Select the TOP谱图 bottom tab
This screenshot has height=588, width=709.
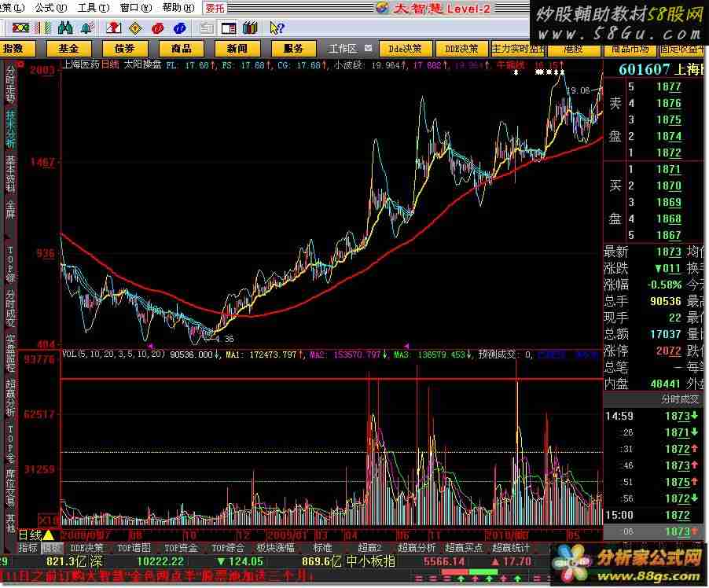pyautogui.click(x=134, y=548)
